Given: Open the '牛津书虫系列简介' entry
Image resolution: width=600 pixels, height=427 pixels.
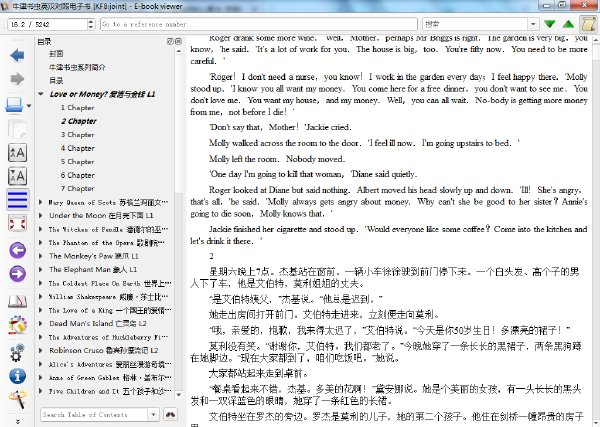Looking at the screenshot, I should pos(77,67).
